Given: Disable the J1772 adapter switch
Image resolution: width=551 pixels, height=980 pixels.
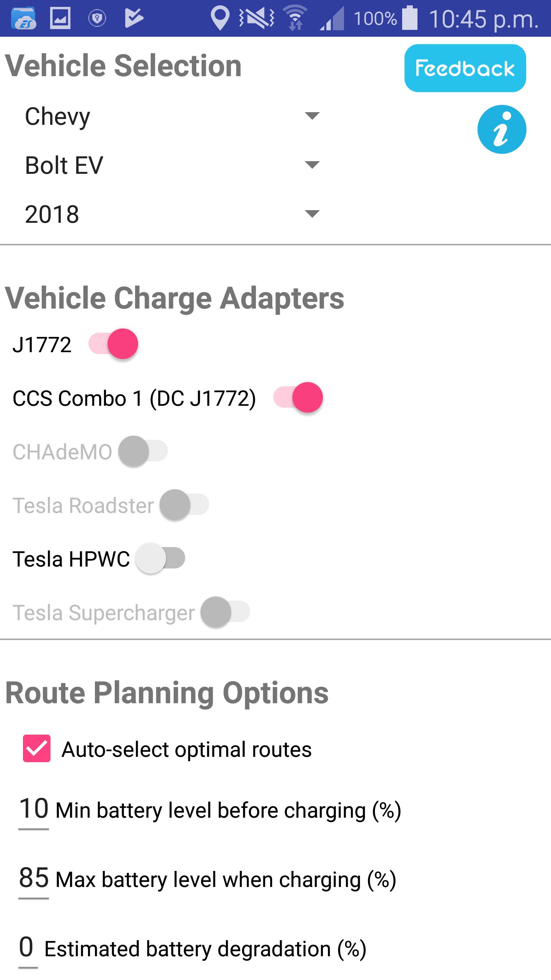Looking at the screenshot, I should [114, 344].
